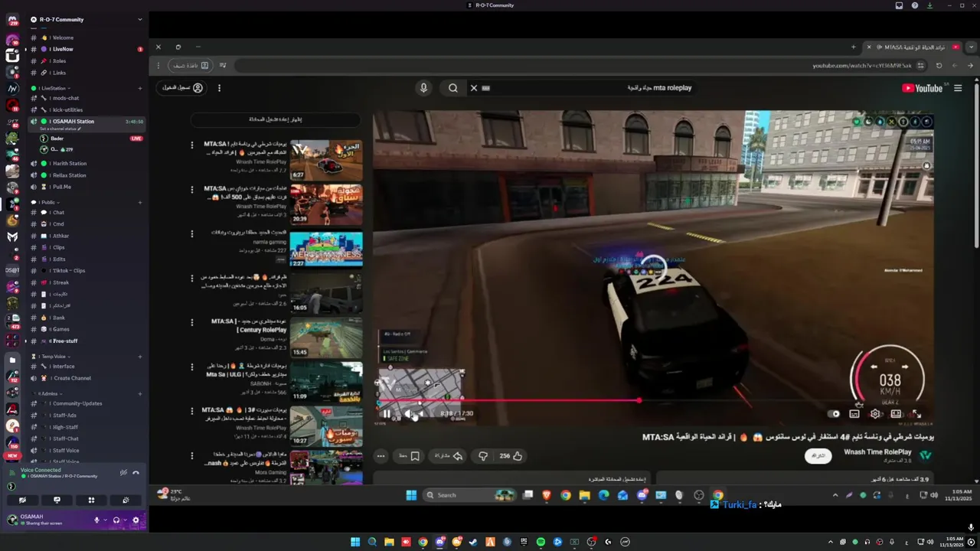Screen dimensions: 980x551
Task: Open the YouTube logo home link
Action: pos(923,88)
